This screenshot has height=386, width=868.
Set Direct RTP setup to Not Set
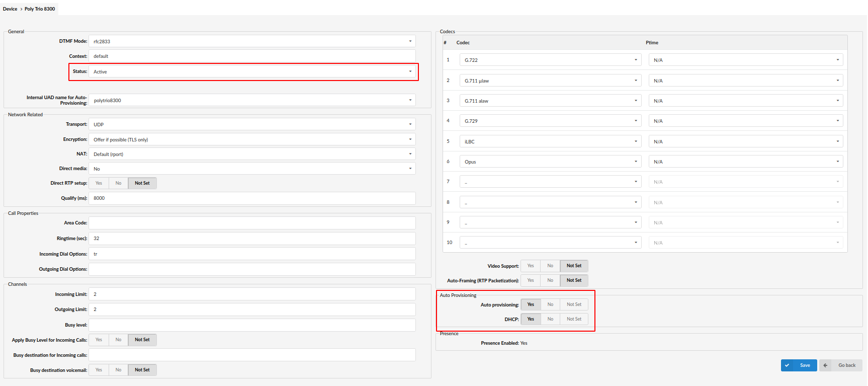(x=142, y=183)
